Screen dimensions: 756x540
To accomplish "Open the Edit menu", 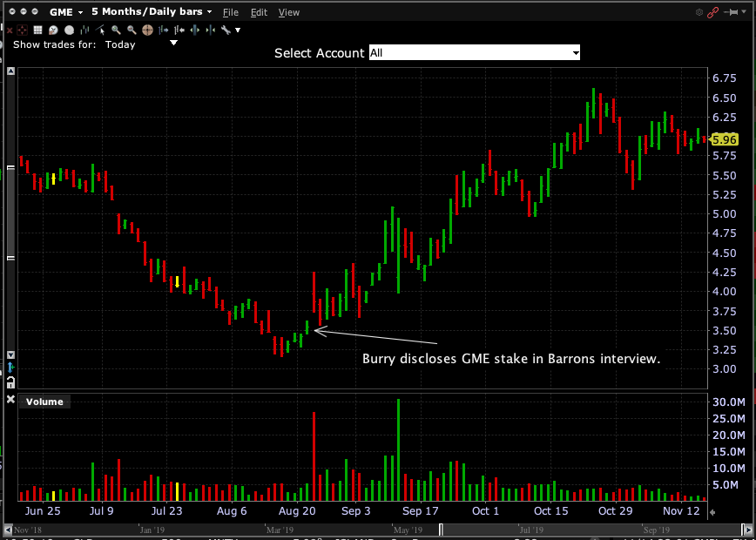I will click(259, 12).
